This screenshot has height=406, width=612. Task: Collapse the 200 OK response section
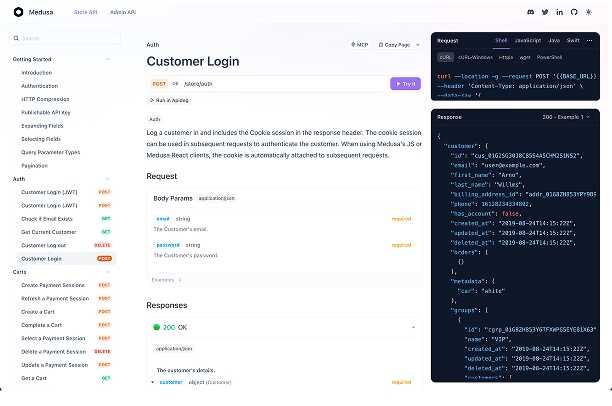click(414, 327)
